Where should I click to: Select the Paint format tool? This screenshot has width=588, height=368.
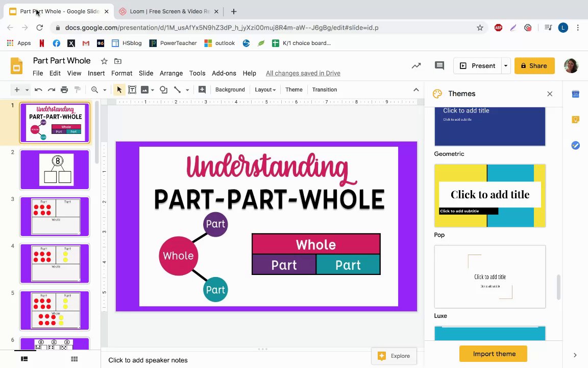pos(77,90)
